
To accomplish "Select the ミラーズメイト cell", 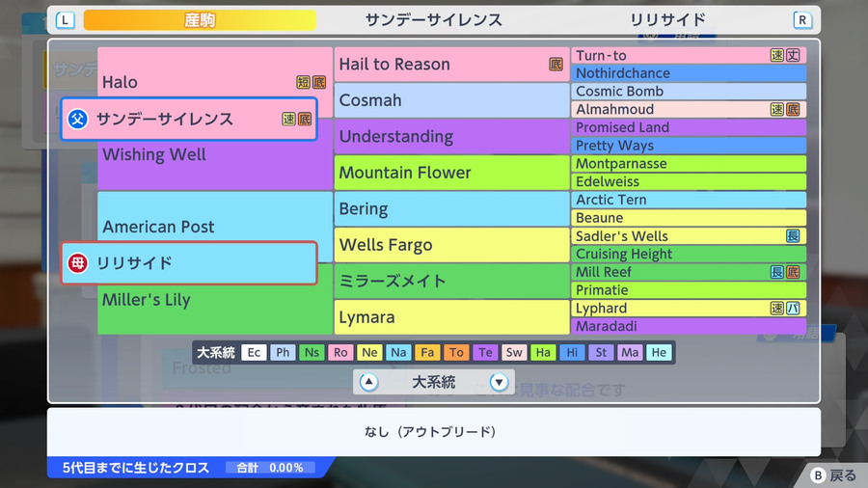I will [451, 281].
